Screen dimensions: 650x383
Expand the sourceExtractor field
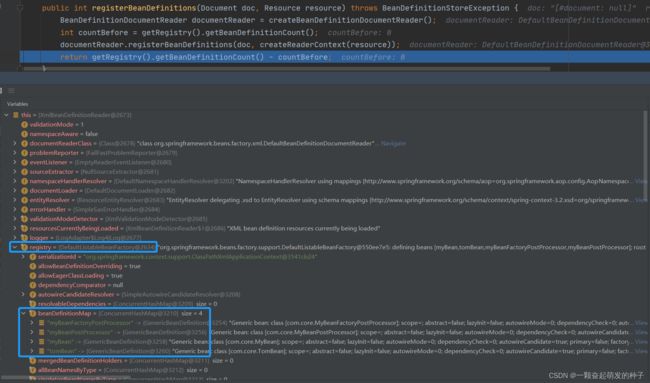15,172
